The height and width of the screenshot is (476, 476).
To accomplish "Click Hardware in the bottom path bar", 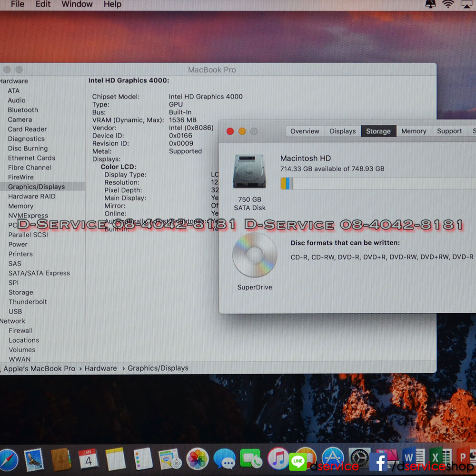I will [x=101, y=368].
